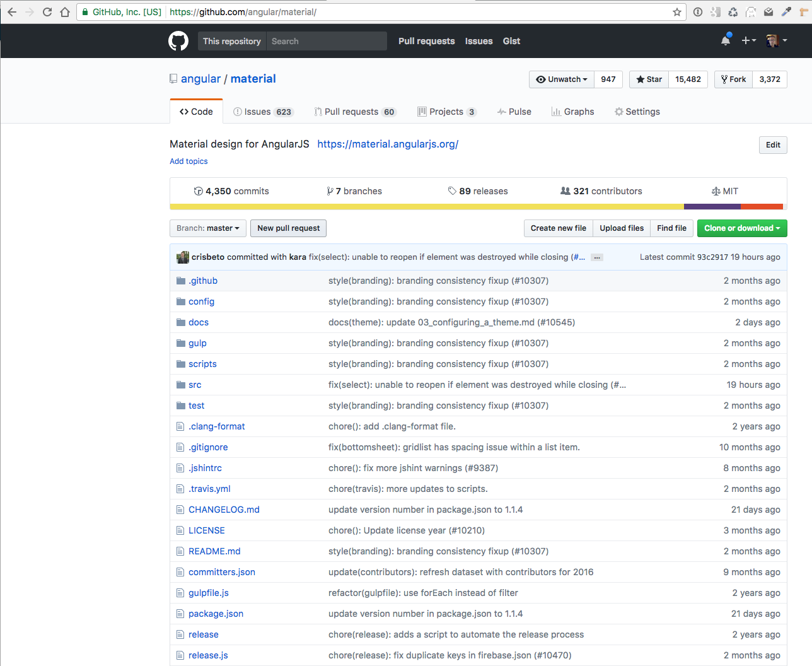Click Upload files button

coord(622,228)
